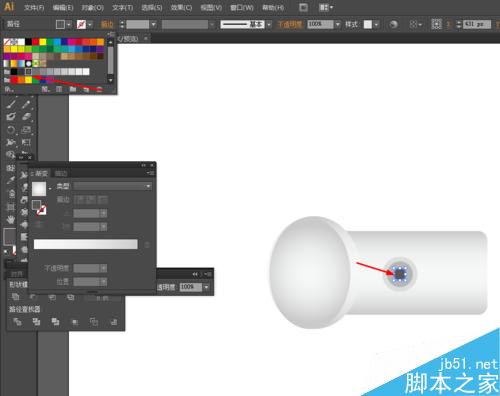Image resolution: width=500 pixels, height=396 pixels.
Task: Select the dark gray swatch in grays group
Action: pyautogui.click(x=29, y=72)
